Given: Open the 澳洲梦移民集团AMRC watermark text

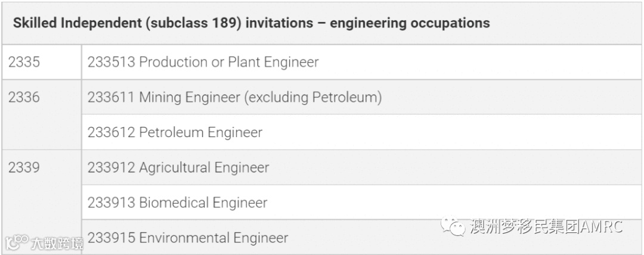Looking at the screenshot, I should (x=546, y=227).
